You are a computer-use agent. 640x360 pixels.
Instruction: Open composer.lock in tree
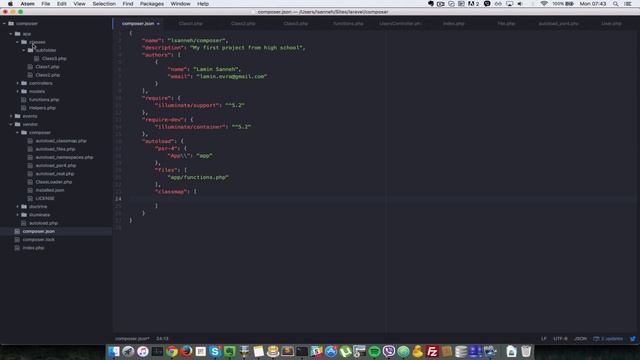38,240
